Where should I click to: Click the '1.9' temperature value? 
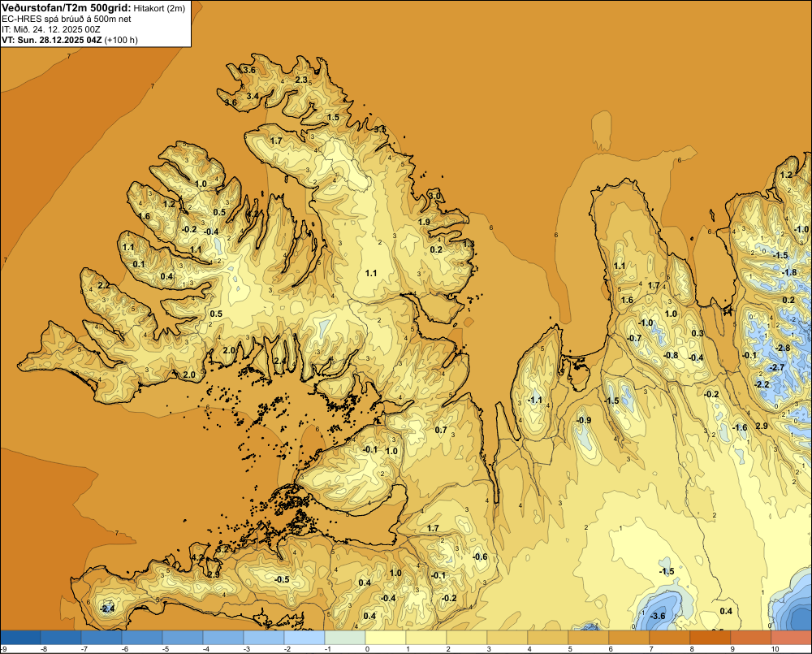click(424, 222)
